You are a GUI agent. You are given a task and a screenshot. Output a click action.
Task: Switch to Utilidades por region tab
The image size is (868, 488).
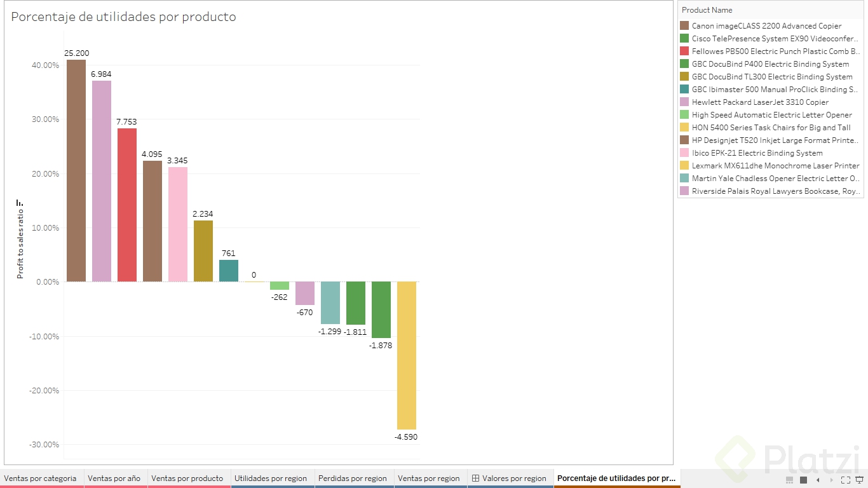click(x=273, y=478)
